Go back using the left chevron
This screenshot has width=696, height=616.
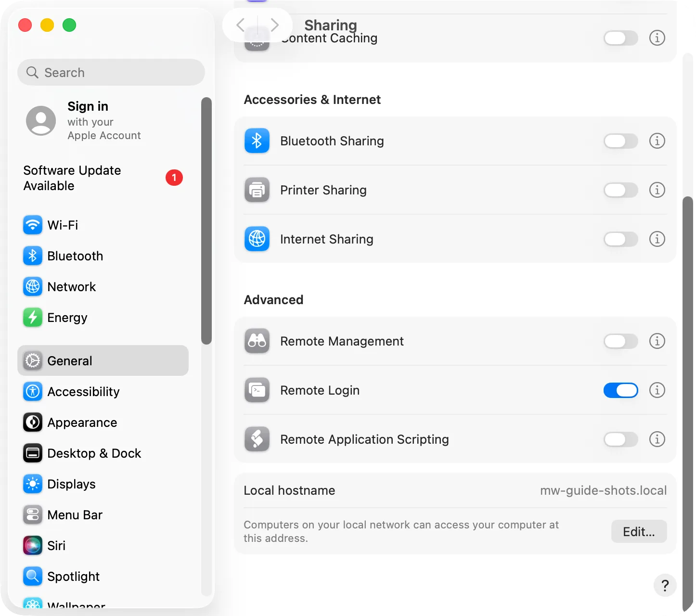(x=241, y=25)
